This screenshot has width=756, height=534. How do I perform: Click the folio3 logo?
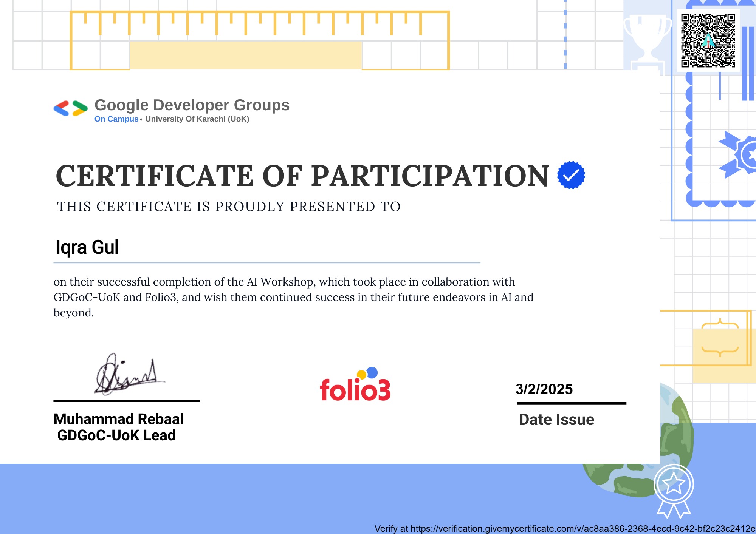tap(355, 384)
